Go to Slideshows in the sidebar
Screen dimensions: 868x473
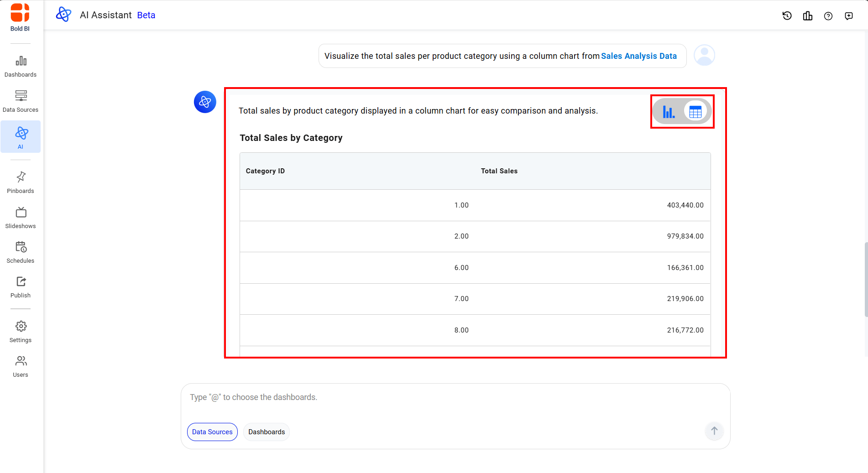[x=21, y=218]
